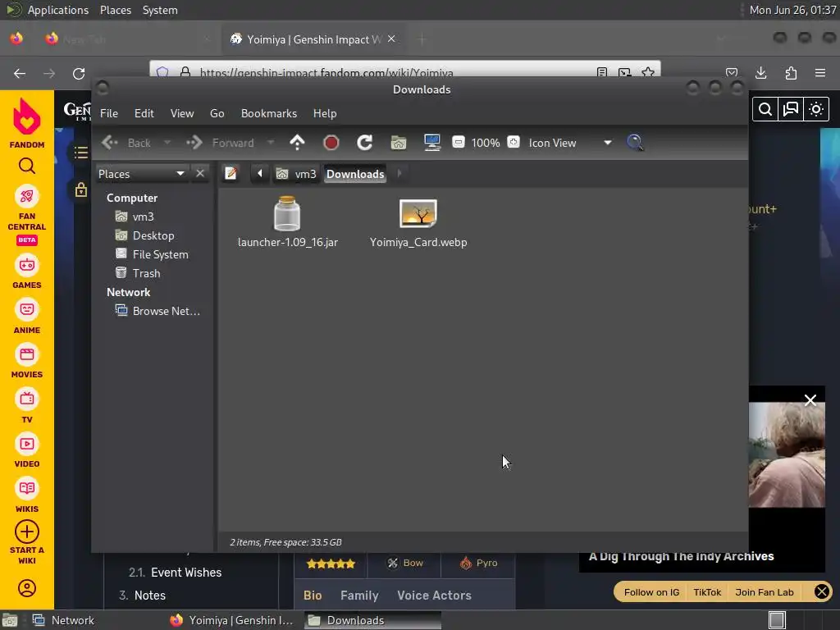This screenshot has width=840, height=630.
Task: Click the left path scroll arrow
Action: coord(260,174)
